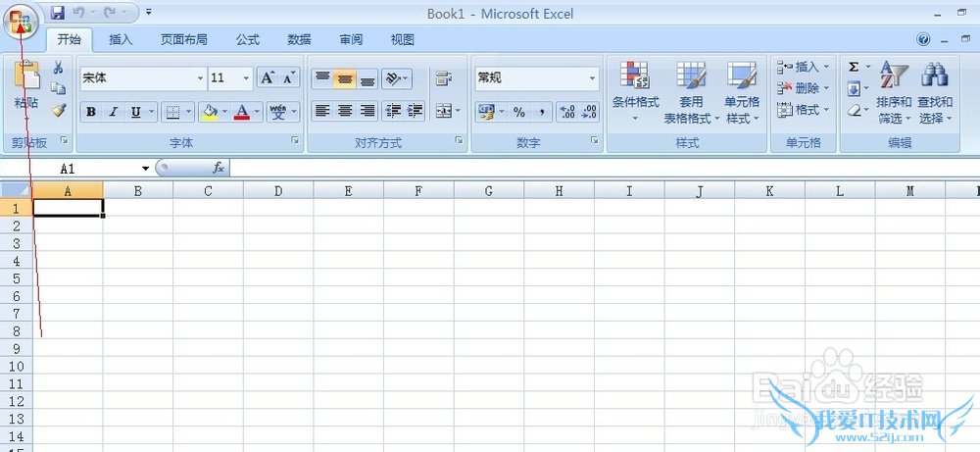
Task: Open text orientation options
Action: tap(396, 78)
